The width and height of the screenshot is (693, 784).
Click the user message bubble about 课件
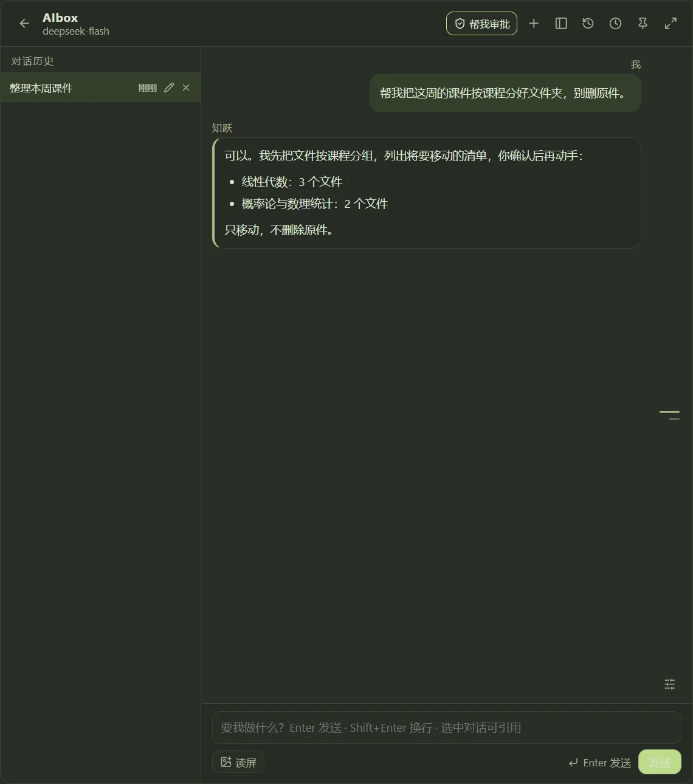tap(505, 93)
